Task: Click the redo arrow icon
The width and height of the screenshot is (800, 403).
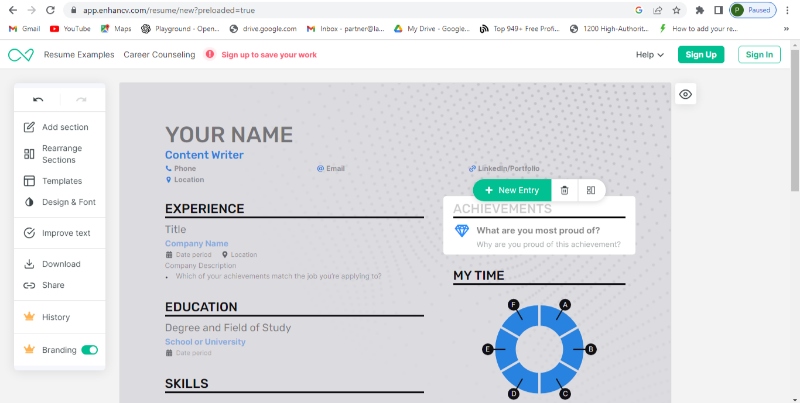Action: pyautogui.click(x=81, y=99)
